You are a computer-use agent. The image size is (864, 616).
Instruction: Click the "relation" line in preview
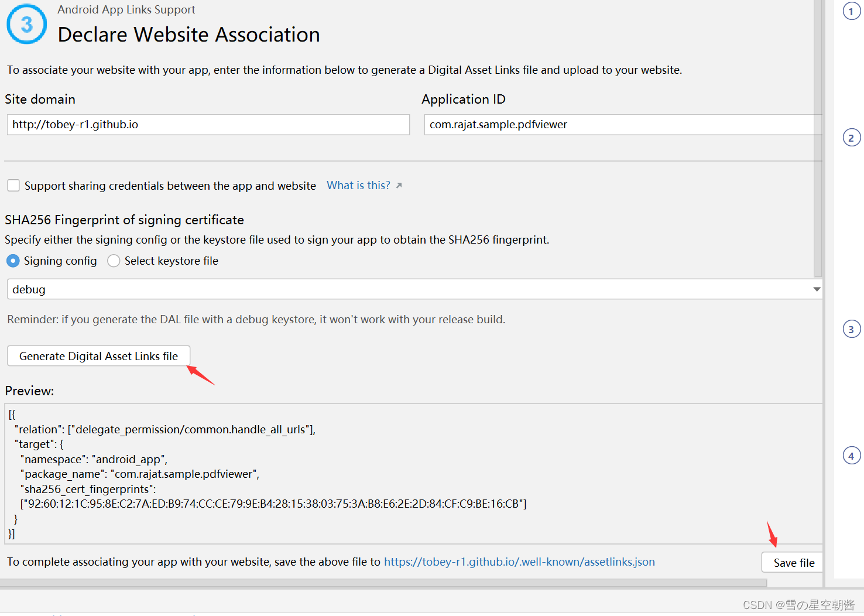click(165, 430)
